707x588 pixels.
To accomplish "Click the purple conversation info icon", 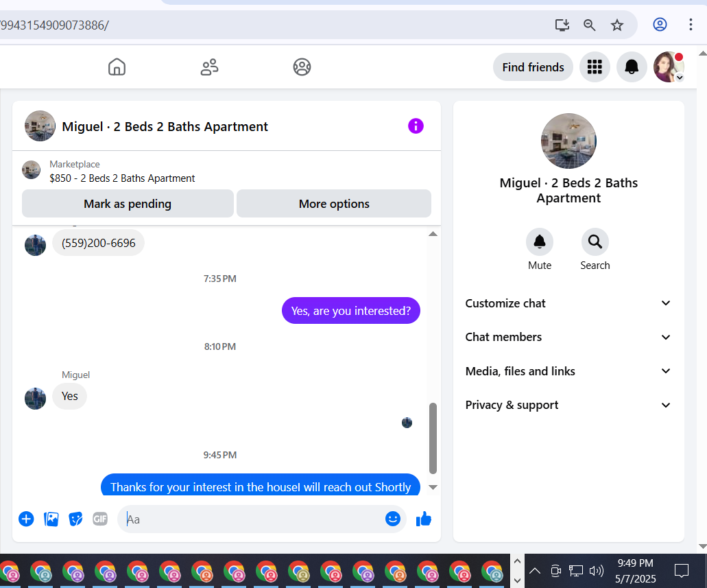I will coord(416,126).
